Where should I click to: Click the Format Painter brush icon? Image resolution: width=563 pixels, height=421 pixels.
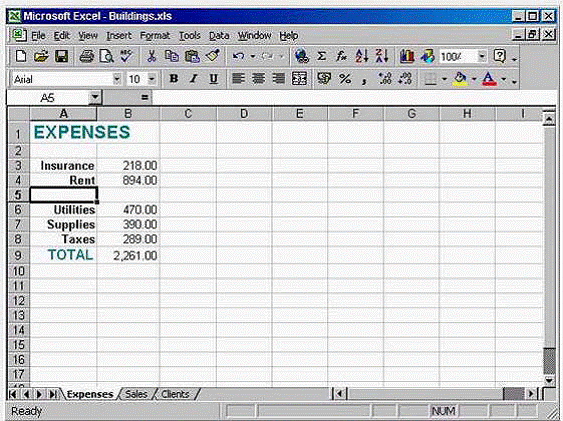click(x=213, y=56)
